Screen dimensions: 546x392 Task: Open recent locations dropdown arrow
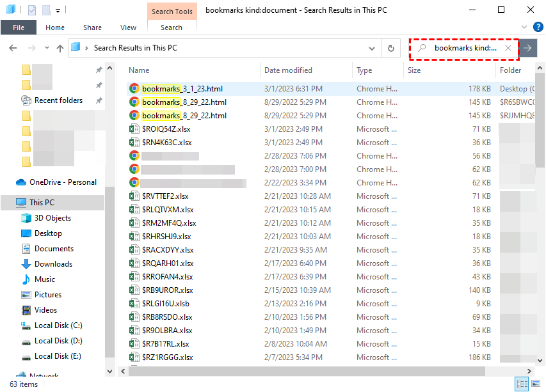point(47,48)
